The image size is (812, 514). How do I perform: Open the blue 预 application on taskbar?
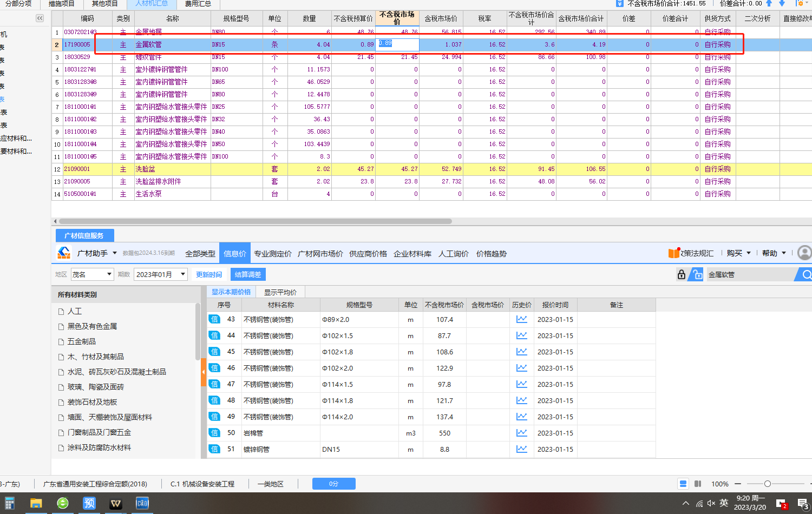point(89,503)
